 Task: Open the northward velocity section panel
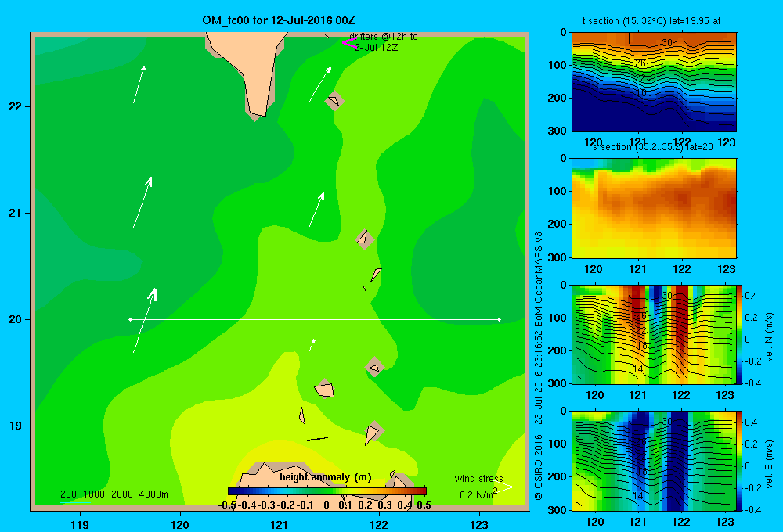(x=653, y=334)
